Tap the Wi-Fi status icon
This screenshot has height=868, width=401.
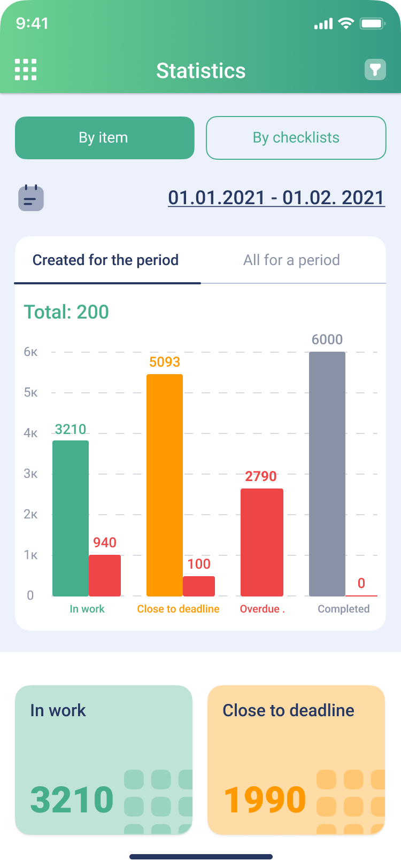[x=346, y=24]
